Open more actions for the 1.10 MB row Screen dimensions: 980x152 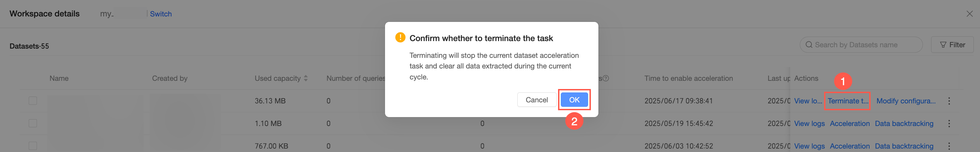pyautogui.click(x=949, y=124)
